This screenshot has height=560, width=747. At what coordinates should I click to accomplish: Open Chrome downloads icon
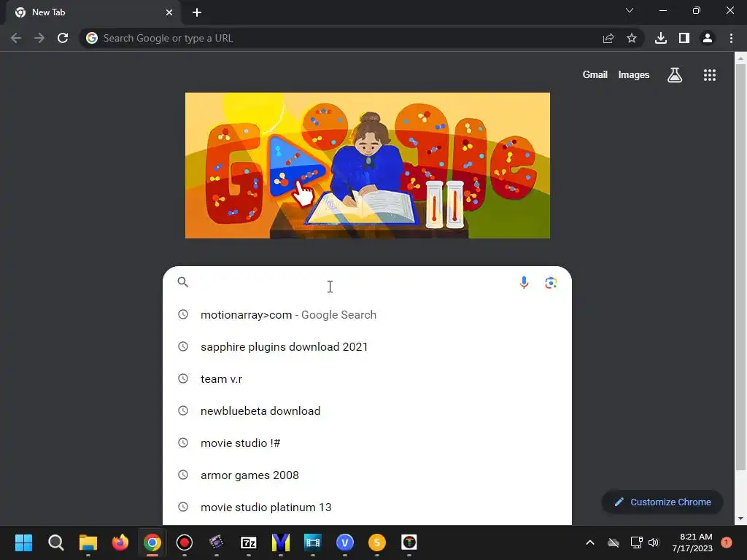tap(661, 38)
